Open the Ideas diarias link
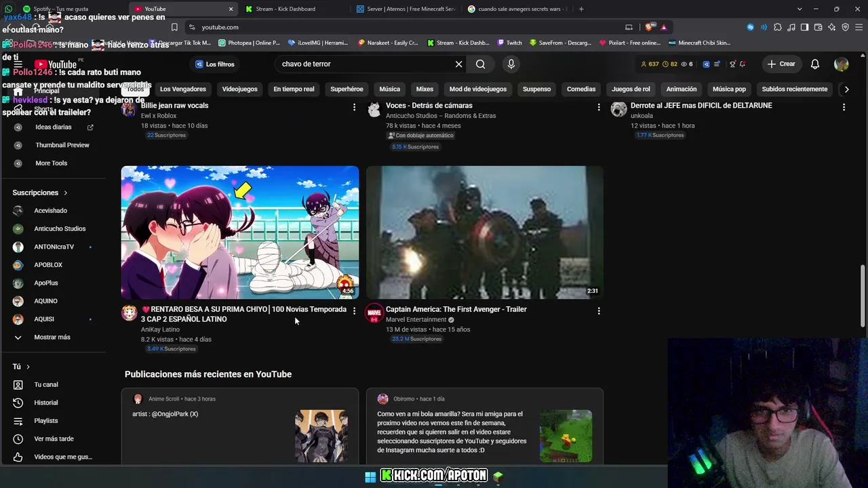Screen dimensions: 868x488 [54, 127]
